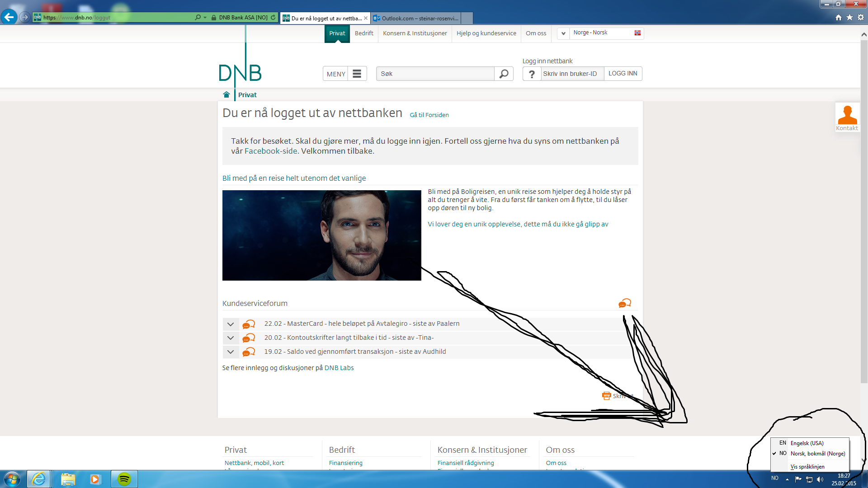Click the browser forward arrow button
Screen dimensions: 868x488
click(x=25, y=17)
